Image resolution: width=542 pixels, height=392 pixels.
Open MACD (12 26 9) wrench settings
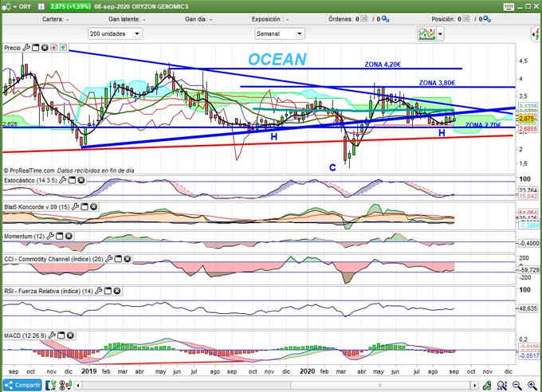click(x=52, y=335)
